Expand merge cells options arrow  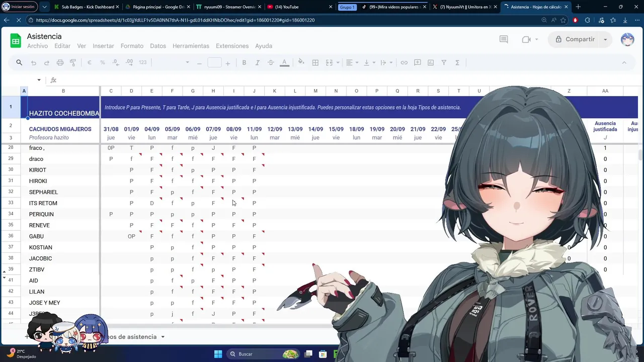click(338, 63)
